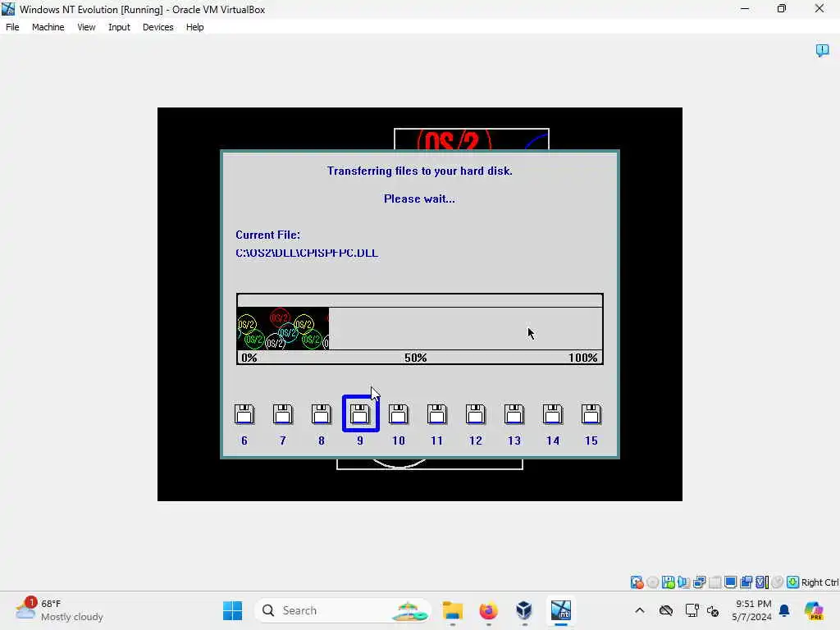Click the Right Ctrl host key label
Image resolution: width=840 pixels, height=630 pixels.
pyautogui.click(x=819, y=582)
